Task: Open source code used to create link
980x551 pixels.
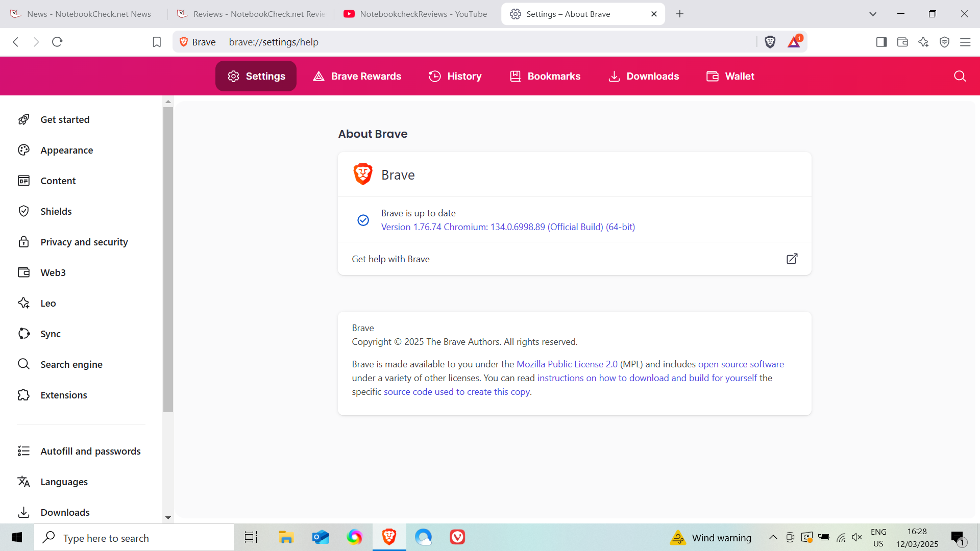Action: pyautogui.click(x=457, y=392)
